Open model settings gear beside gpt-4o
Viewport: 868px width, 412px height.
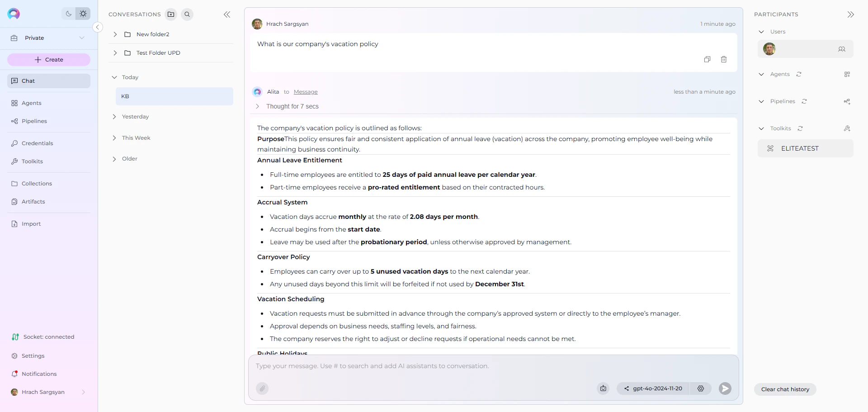tap(701, 388)
